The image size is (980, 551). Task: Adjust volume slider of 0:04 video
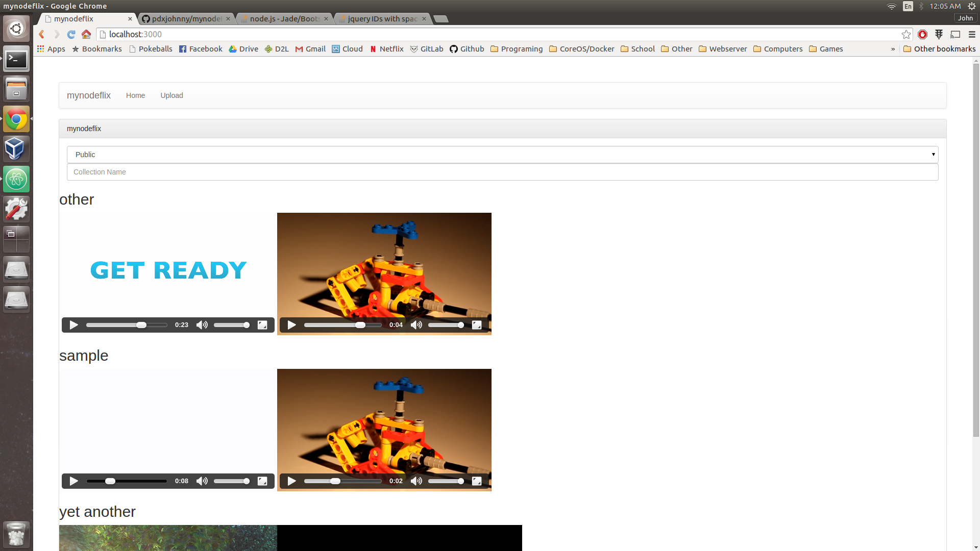(x=446, y=325)
